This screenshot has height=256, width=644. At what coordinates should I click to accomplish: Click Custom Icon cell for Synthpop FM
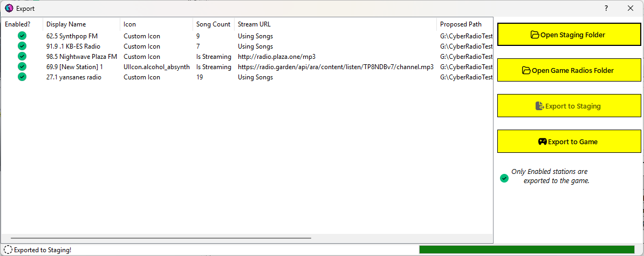click(142, 36)
